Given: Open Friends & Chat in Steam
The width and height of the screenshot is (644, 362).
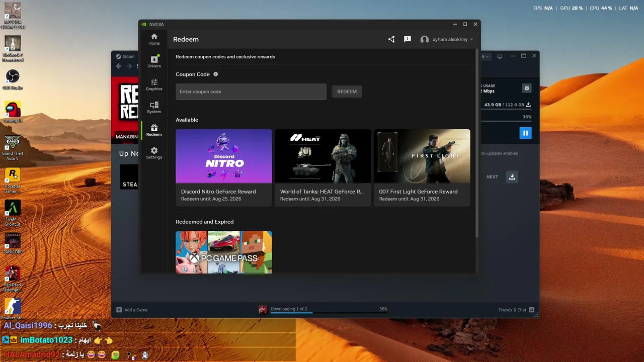Looking at the screenshot, I should point(516,310).
